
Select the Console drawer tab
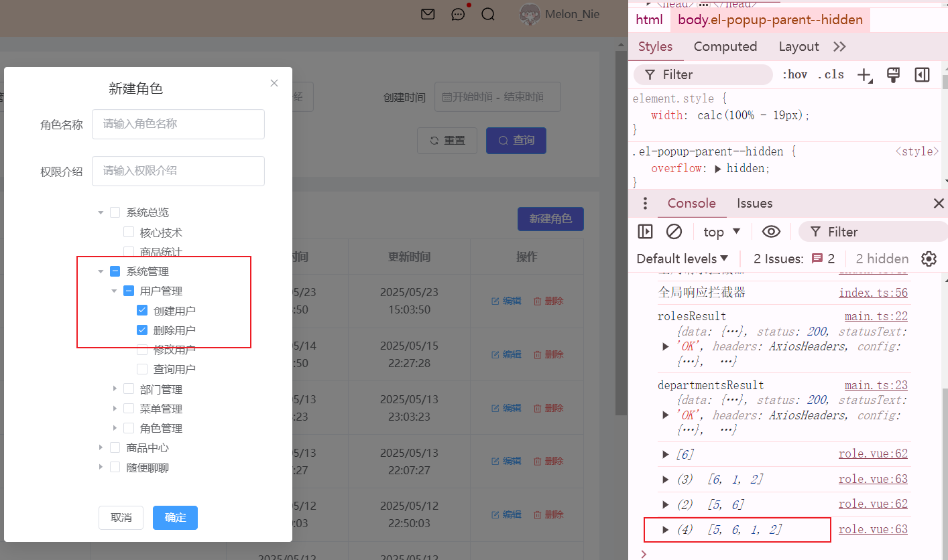691,204
